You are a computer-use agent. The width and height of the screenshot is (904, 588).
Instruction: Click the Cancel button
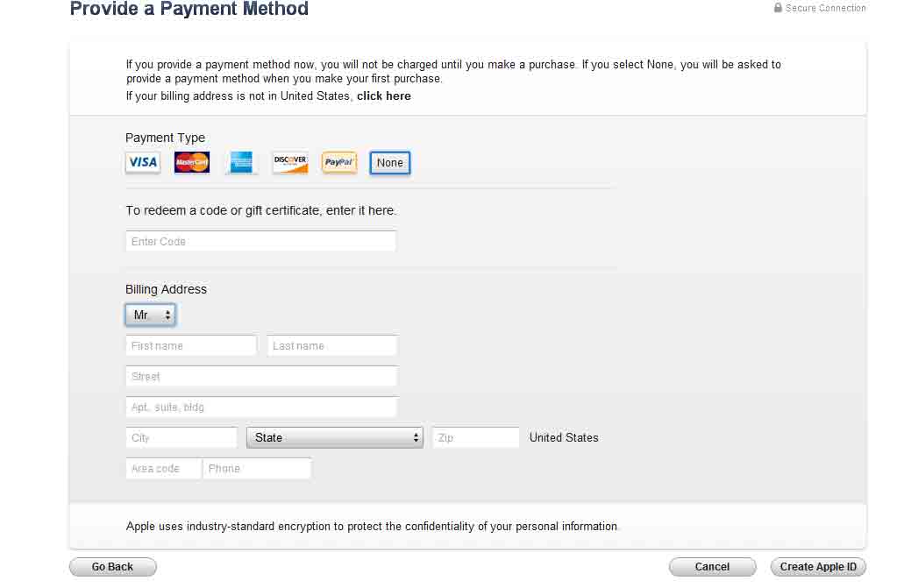tap(712, 567)
